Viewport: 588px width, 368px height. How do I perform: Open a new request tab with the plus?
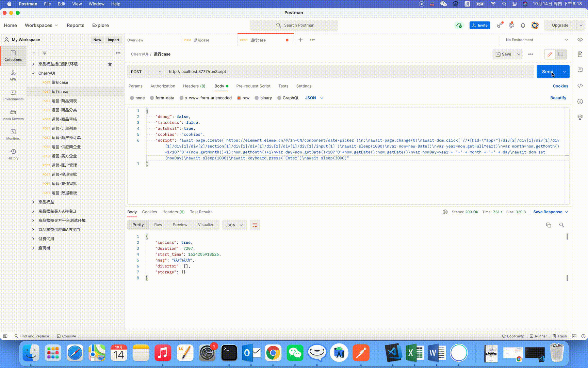pos(300,40)
